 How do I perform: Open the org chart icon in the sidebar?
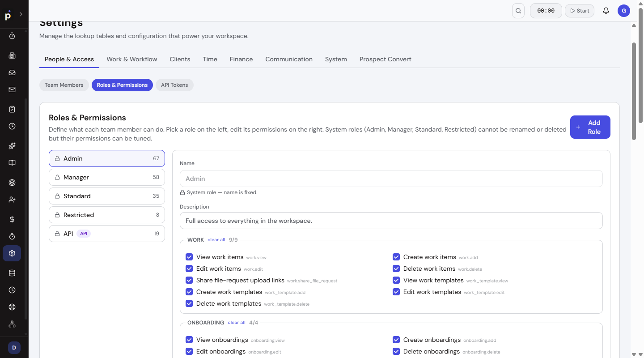click(x=12, y=324)
